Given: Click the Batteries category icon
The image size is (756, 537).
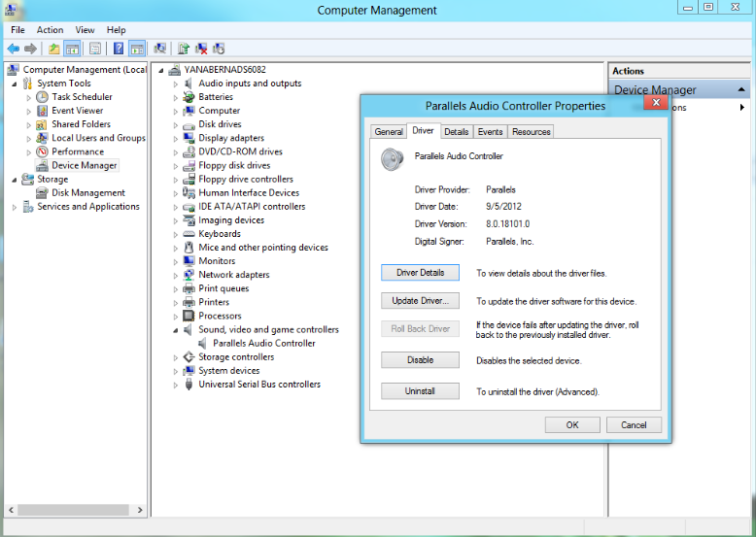Looking at the screenshot, I should point(189,97).
